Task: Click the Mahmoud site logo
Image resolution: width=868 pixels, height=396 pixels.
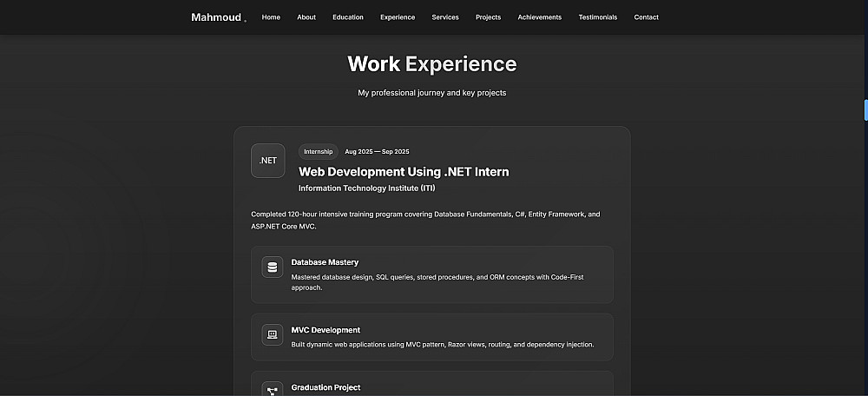Action: click(217, 17)
